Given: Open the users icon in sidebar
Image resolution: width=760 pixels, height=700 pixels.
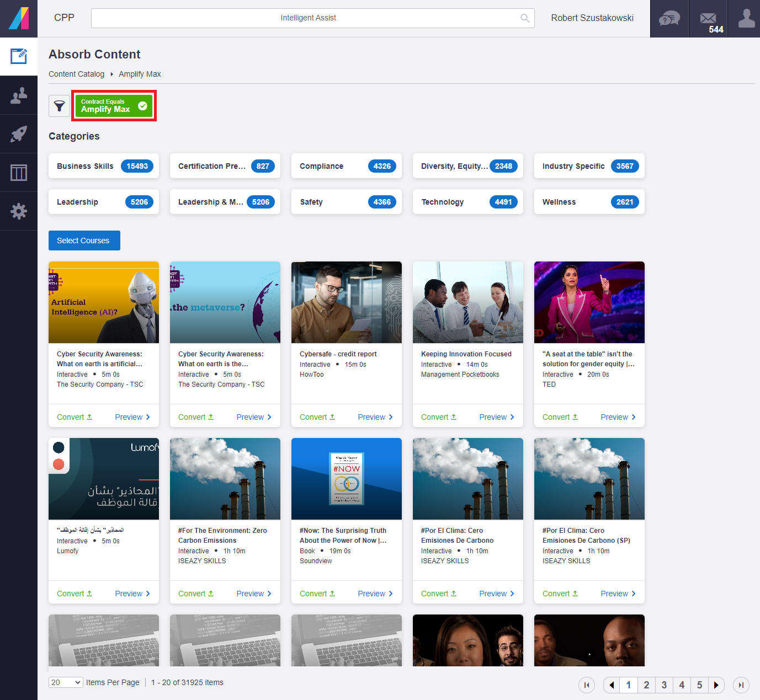Looking at the screenshot, I should (19, 95).
